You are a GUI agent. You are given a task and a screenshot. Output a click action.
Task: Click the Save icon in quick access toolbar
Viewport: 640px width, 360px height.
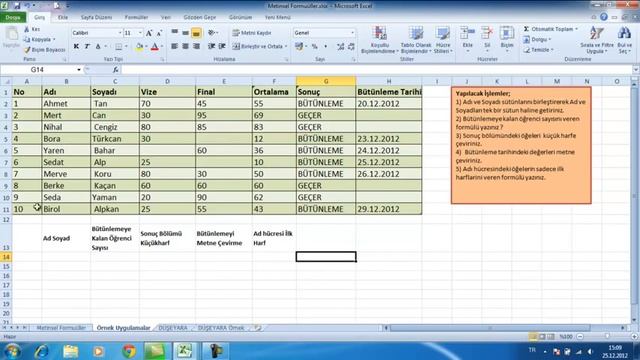tap(17, 6)
